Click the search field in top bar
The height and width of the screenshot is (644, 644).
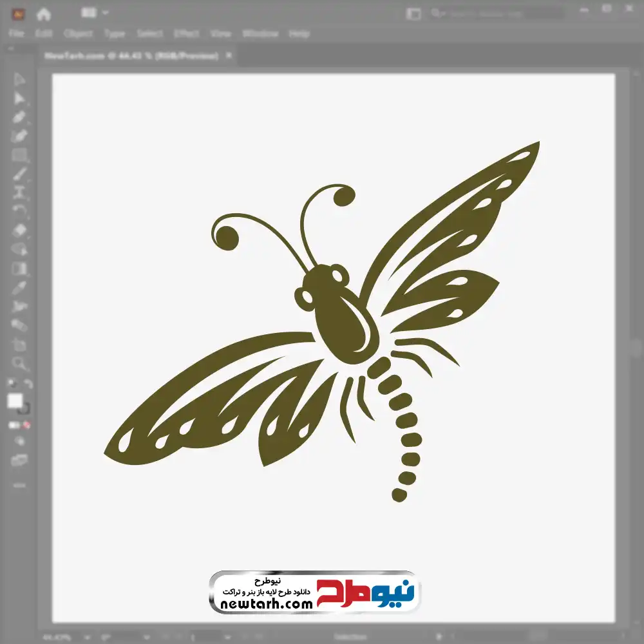point(496,14)
